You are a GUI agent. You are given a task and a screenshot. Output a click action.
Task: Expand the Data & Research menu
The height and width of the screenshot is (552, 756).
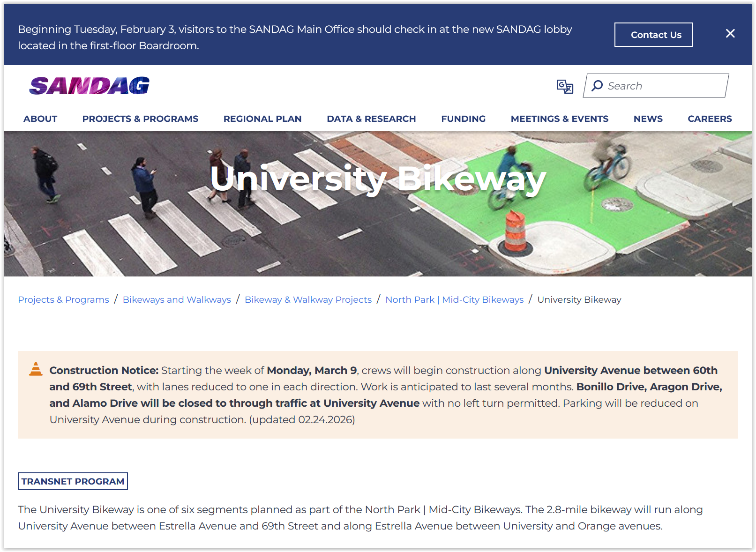coord(371,119)
